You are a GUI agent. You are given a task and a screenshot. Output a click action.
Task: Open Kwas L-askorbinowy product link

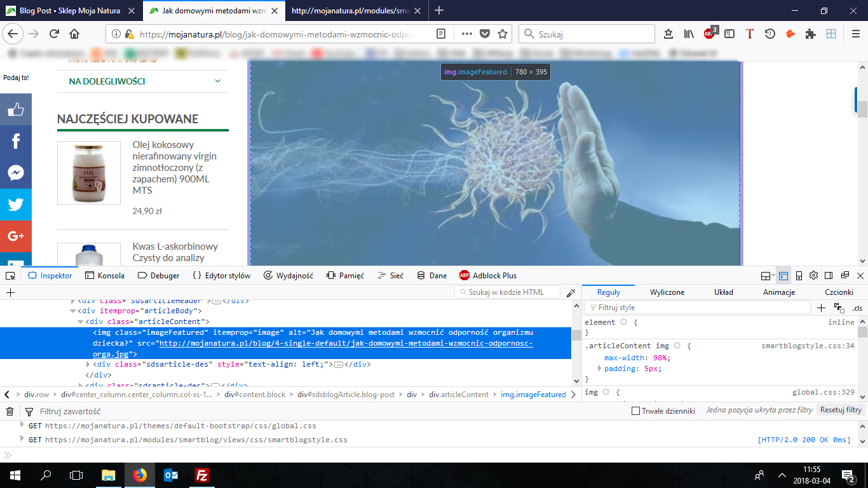[175, 252]
